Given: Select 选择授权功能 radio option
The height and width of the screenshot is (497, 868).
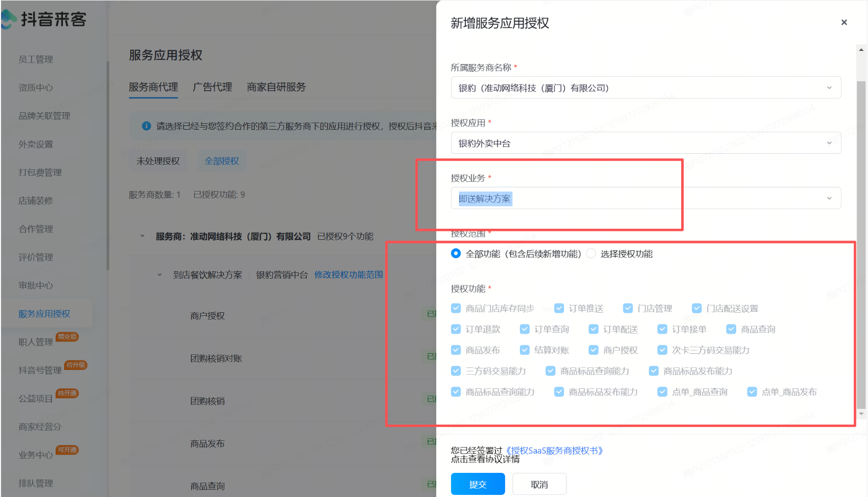Looking at the screenshot, I should 591,253.
